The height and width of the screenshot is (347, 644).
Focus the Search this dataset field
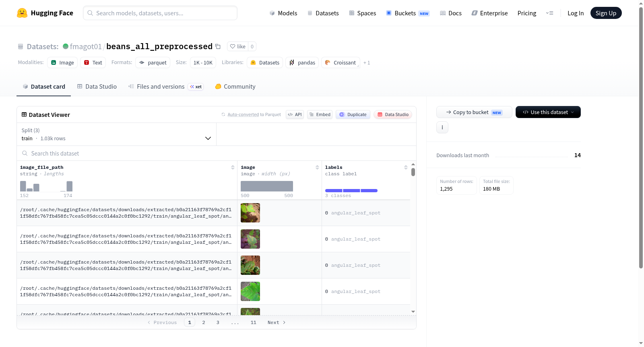217,153
